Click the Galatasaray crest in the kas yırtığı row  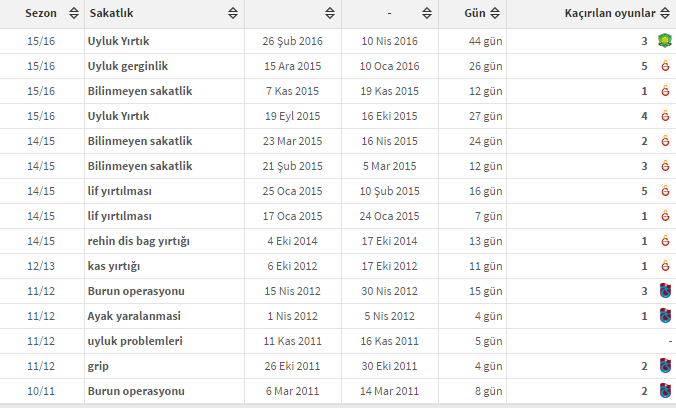665,266
